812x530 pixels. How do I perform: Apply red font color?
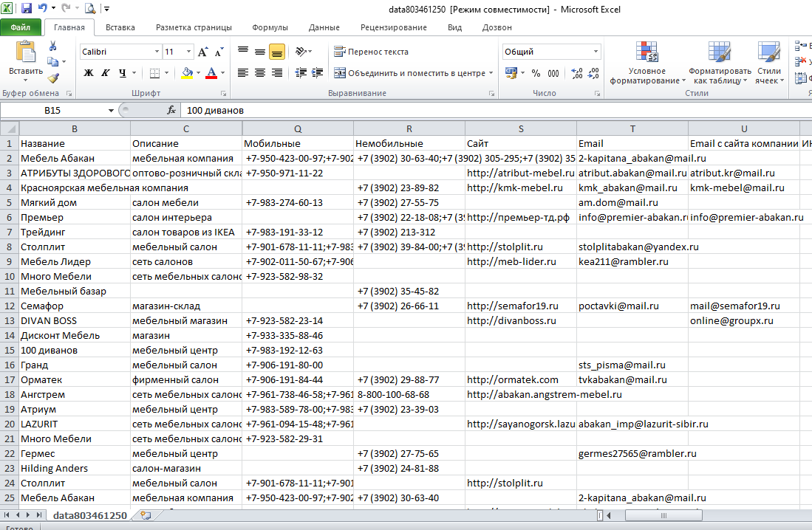(211, 73)
